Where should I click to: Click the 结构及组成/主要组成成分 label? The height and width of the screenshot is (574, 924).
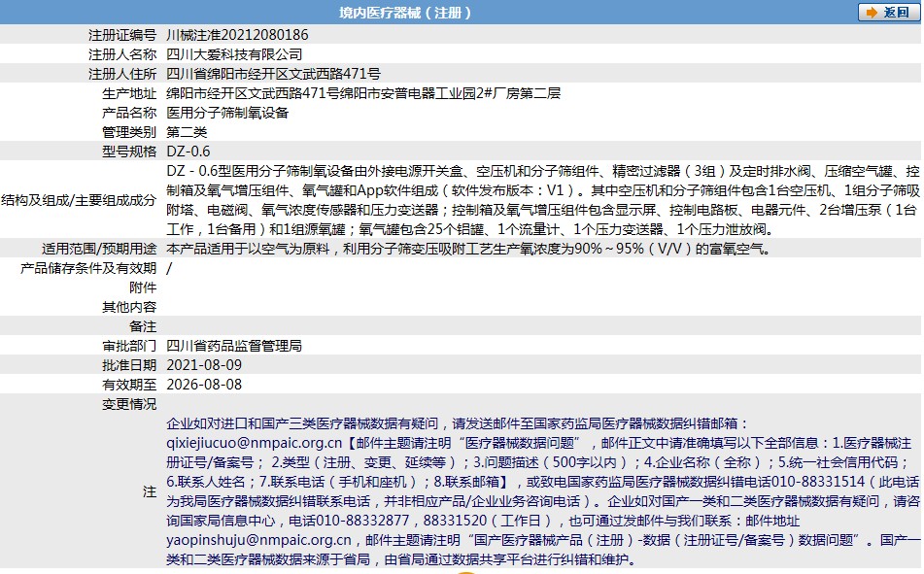[x=79, y=200]
